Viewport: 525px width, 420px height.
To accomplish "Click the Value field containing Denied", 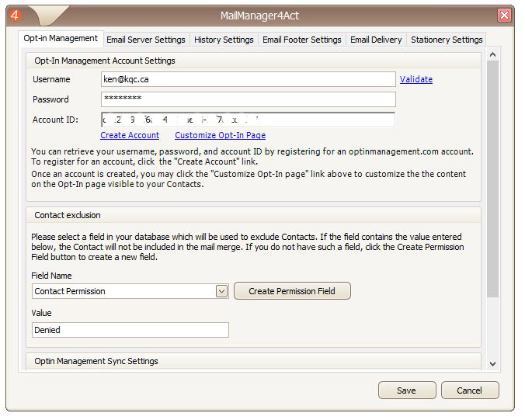I will [130, 330].
